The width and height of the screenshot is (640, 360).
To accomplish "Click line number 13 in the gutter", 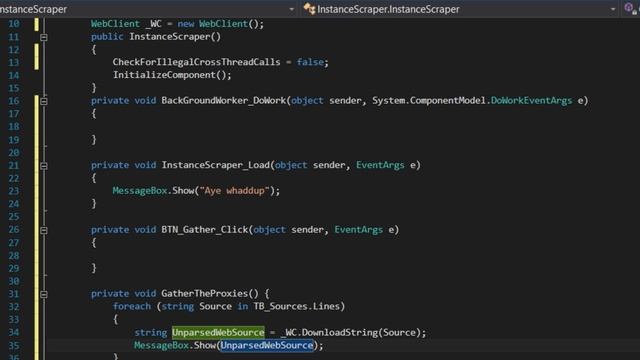I will pos(14,62).
